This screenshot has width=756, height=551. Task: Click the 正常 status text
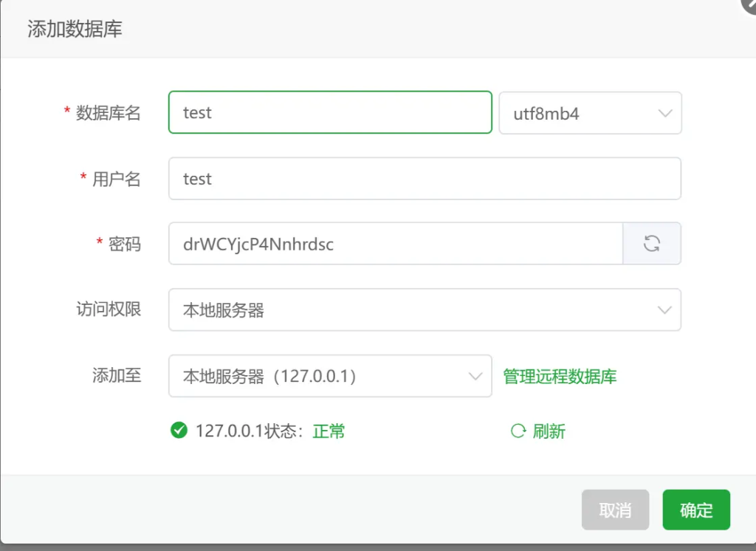tap(329, 431)
